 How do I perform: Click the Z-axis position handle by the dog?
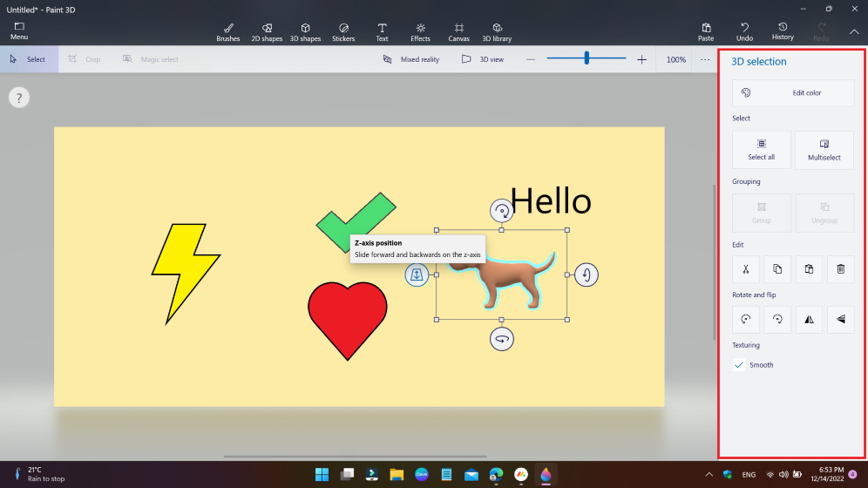[x=417, y=274]
